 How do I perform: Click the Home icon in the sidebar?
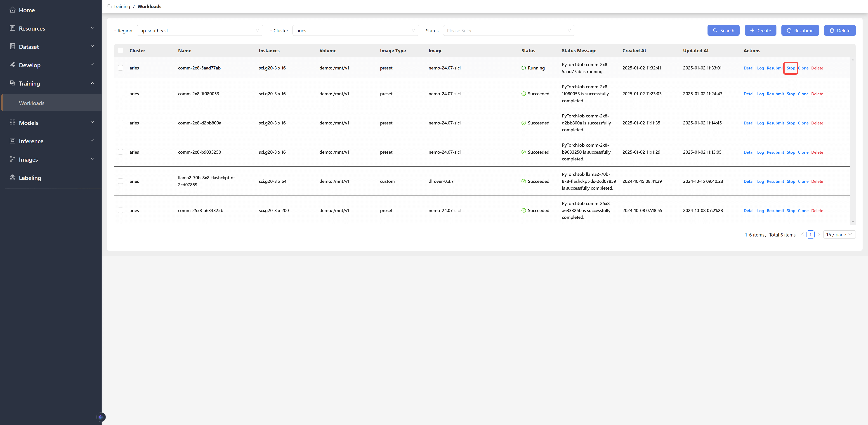pos(12,10)
